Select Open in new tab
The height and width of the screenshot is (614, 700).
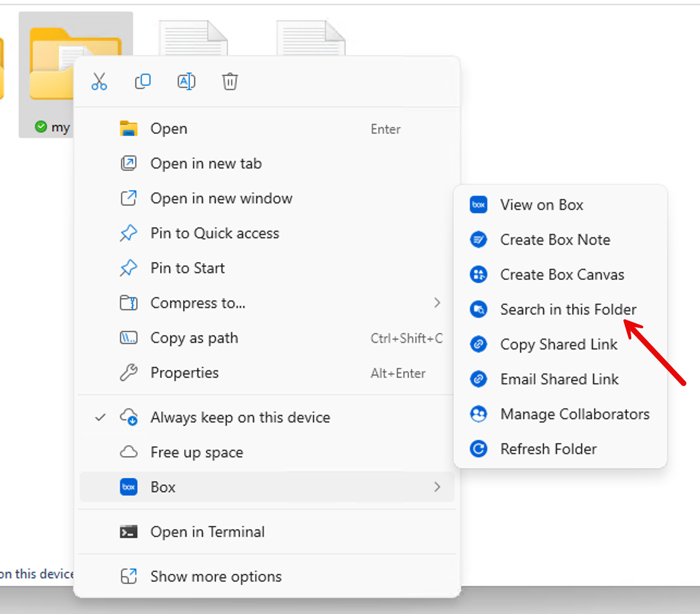[206, 163]
